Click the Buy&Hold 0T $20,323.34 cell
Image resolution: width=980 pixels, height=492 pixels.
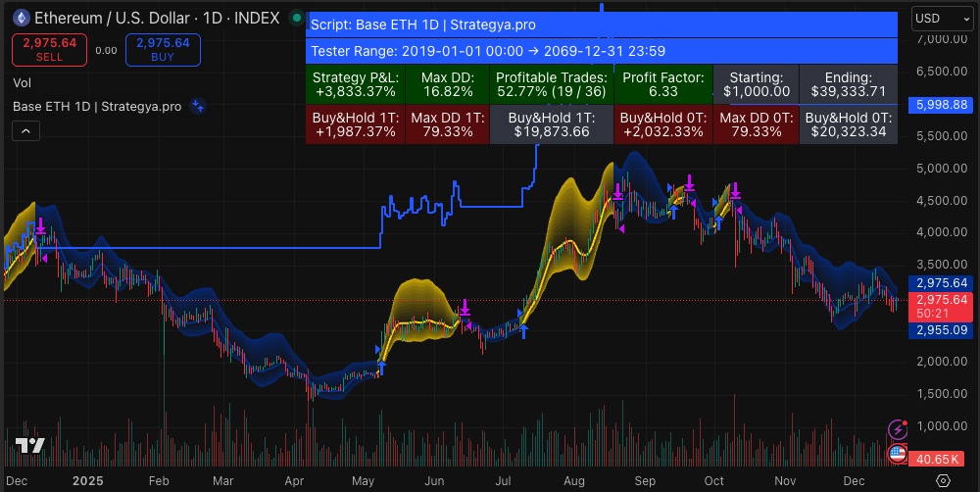point(848,124)
